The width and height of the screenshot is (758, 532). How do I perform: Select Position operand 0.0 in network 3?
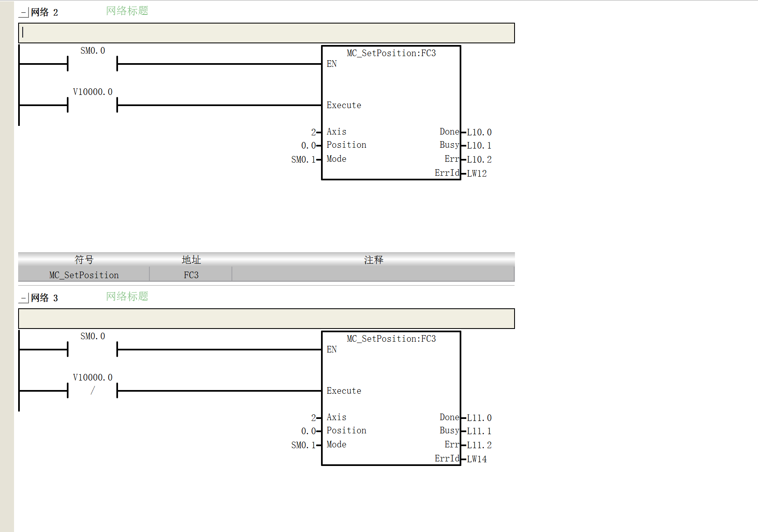[309, 431]
